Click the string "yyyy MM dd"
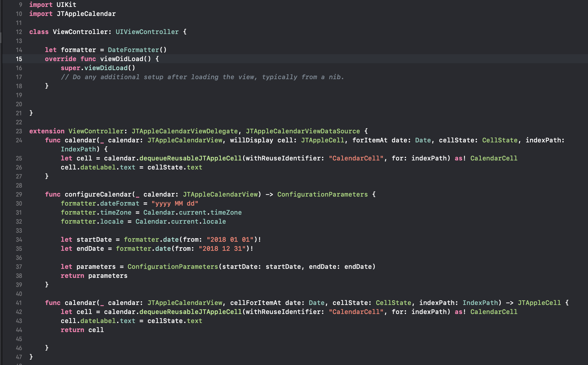588x365 pixels. point(175,203)
